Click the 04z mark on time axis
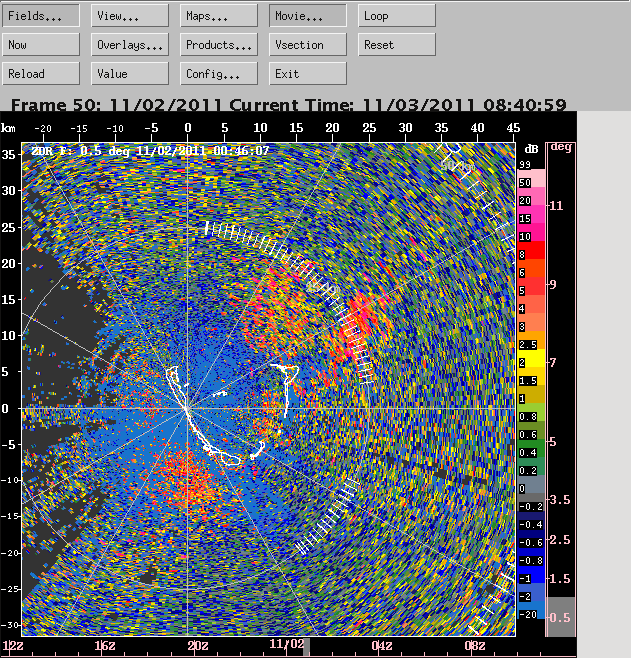 coord(382,645)
